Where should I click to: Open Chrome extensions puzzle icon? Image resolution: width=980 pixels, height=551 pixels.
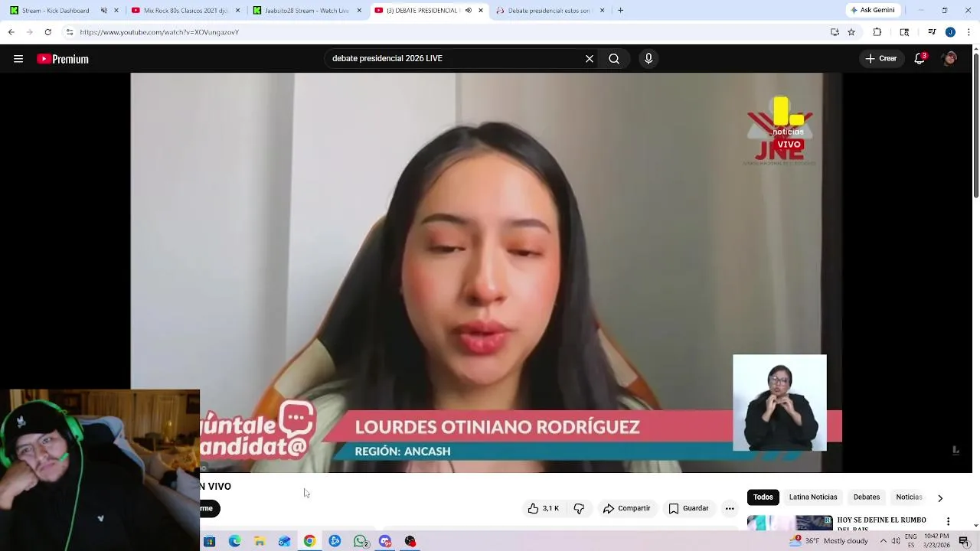(877, 32)
